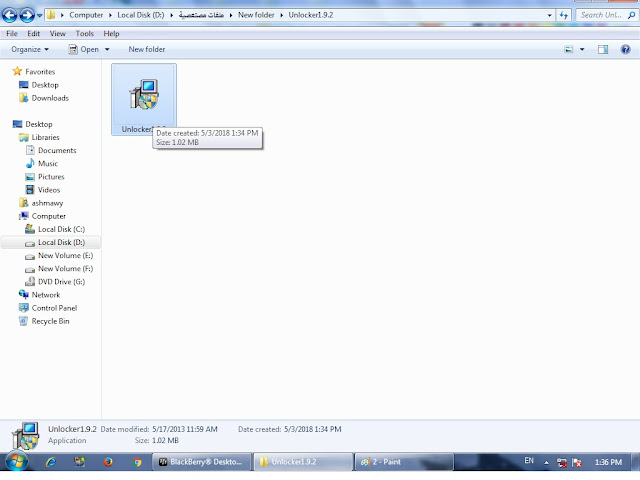
Task: Click the Date modified value 5/17/2013
Action: [x=184, y=429]
